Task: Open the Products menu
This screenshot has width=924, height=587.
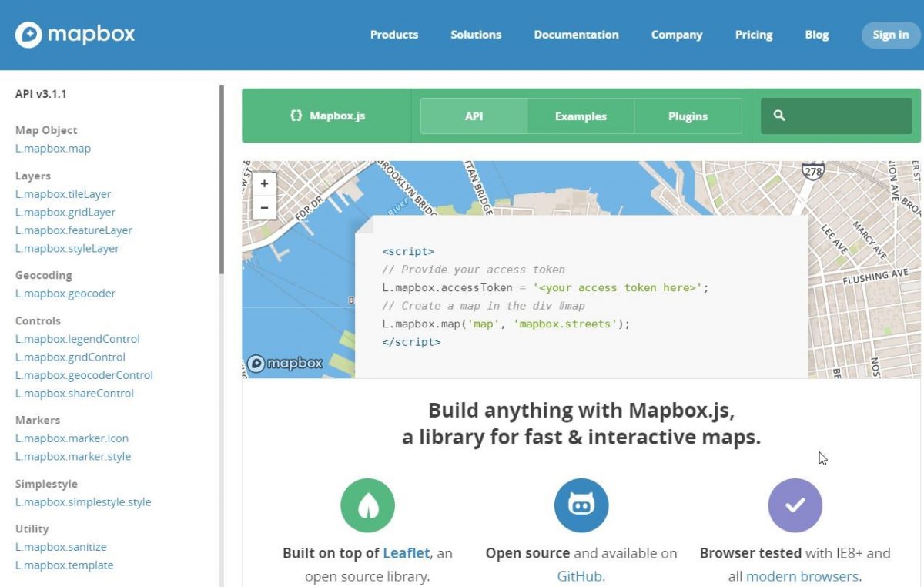Action: coord(393,35)
